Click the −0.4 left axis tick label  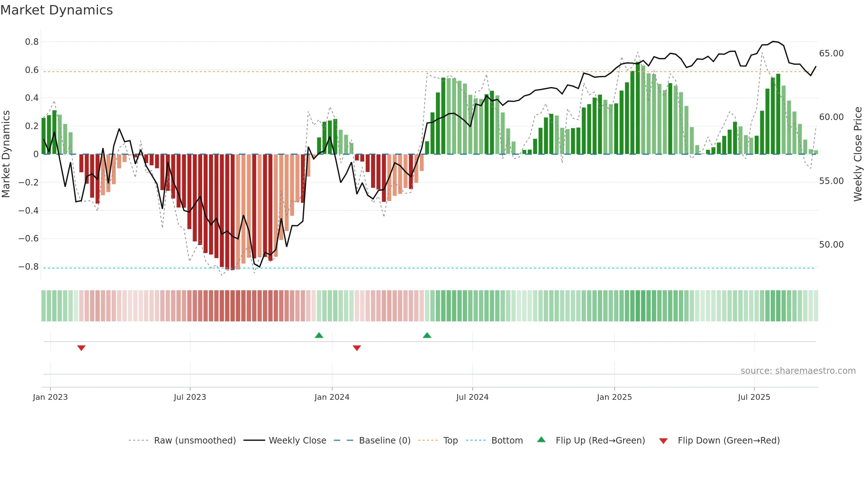29,210
